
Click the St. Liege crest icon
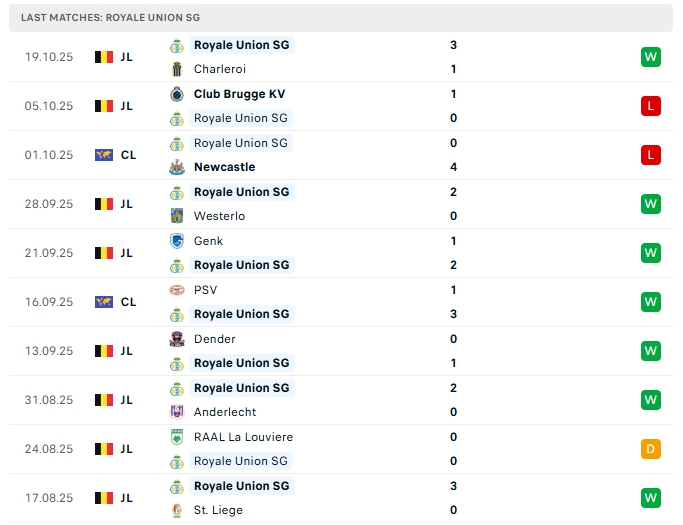click(177, 510)
